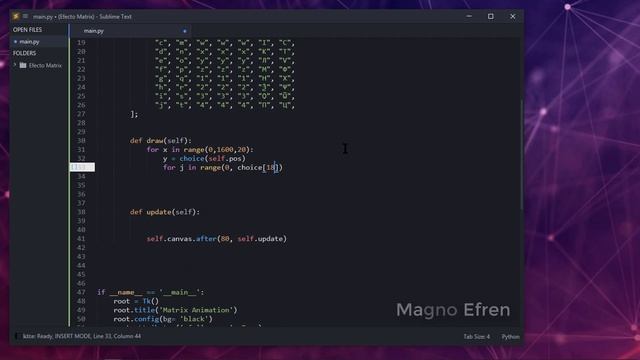The image size is (640, 360).
Task: Select the main.py editor tab
Action: (x=93, y=31)
